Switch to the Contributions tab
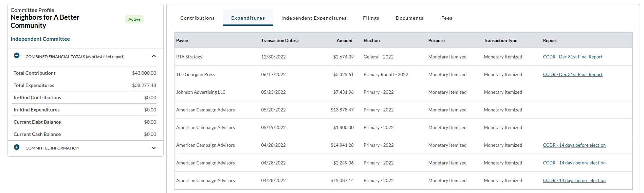Screen dimensions: 644x193 click(x=197, y=18)
